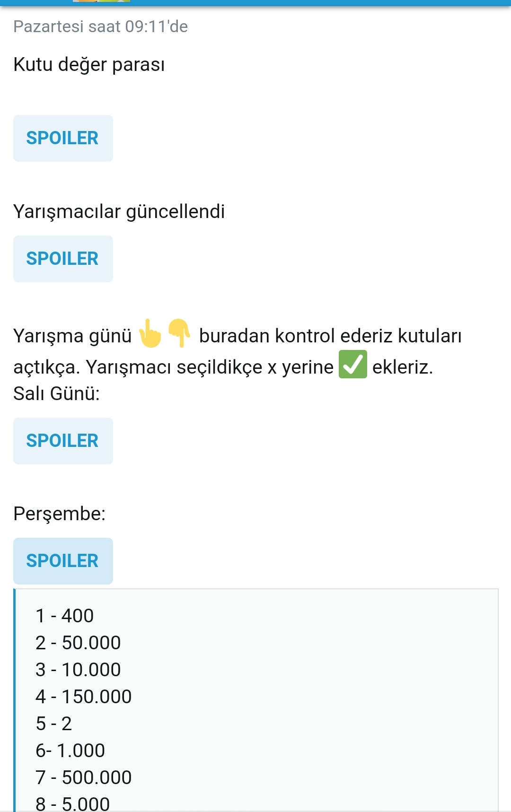The image size is (511, 812).
Task: Select the list line 8 - 5.000
Action: 72,803
